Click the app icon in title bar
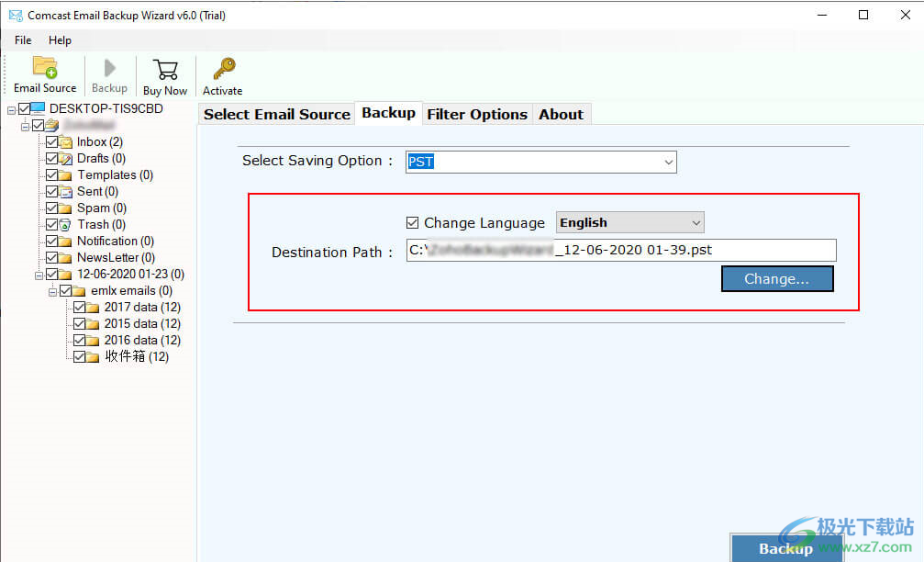The height and width of the screenshot is (562, 924). pyautogui.click(x=16, y=16)
